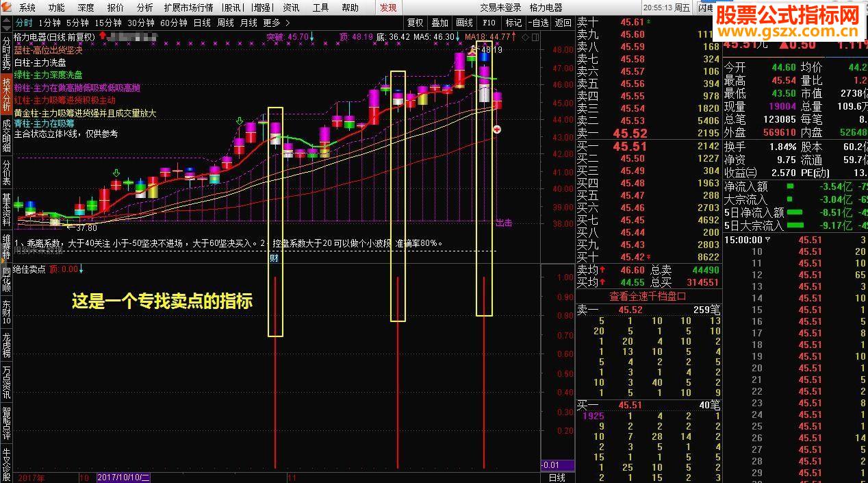Select the 日线 daily period
Screen dimensions: 868x483
click(x=203, y=23)
